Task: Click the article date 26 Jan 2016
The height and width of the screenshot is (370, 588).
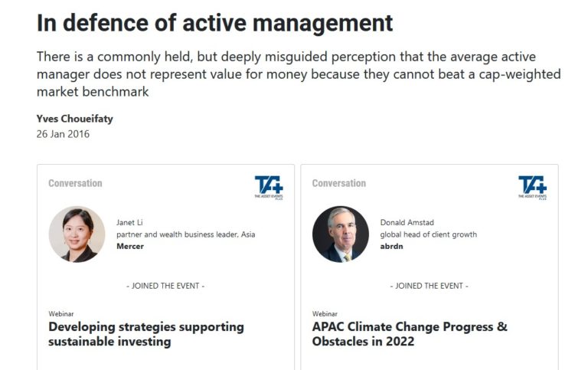Action: coord(63,134)
